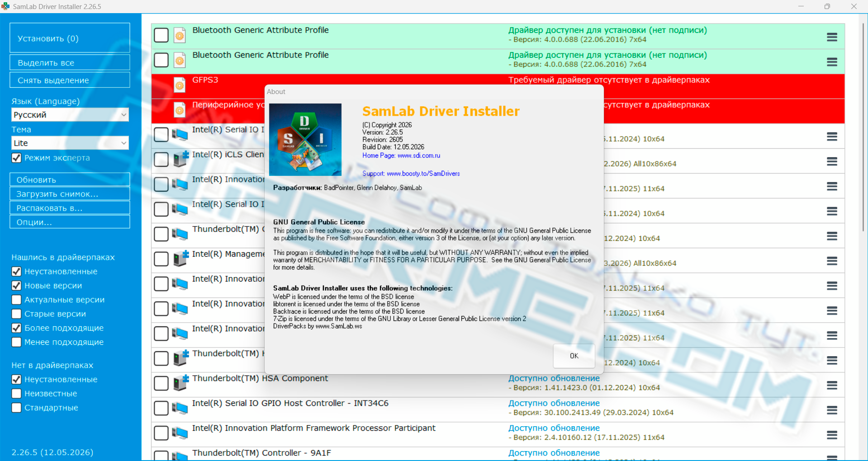This screenshot has width=868, height=461.
Task: Click the main window vertical scrollbar
Action: 863,127
